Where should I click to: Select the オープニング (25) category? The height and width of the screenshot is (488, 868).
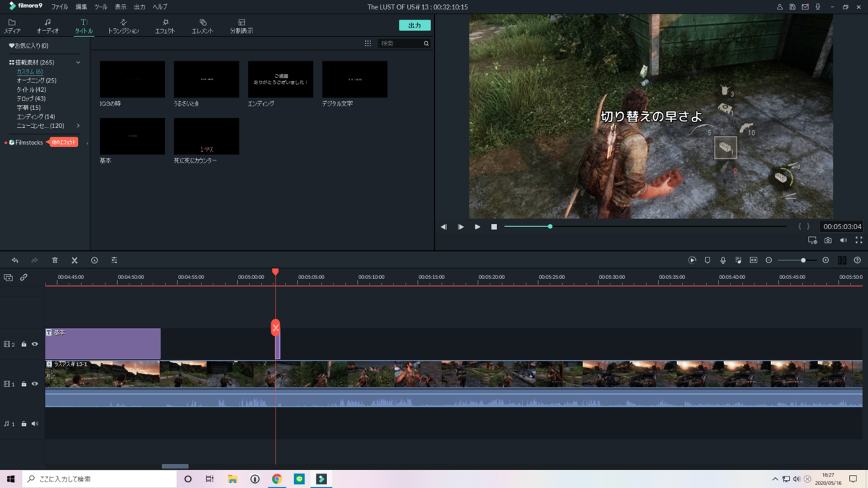(36, 81)
